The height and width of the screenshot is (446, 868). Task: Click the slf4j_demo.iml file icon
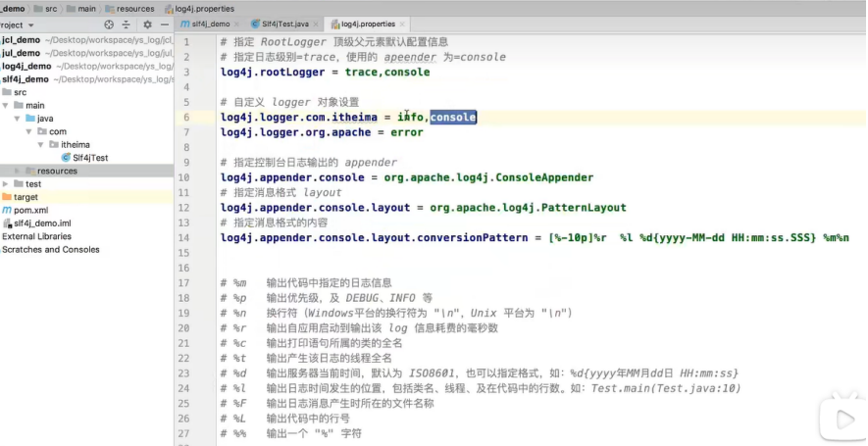[7, 223]
